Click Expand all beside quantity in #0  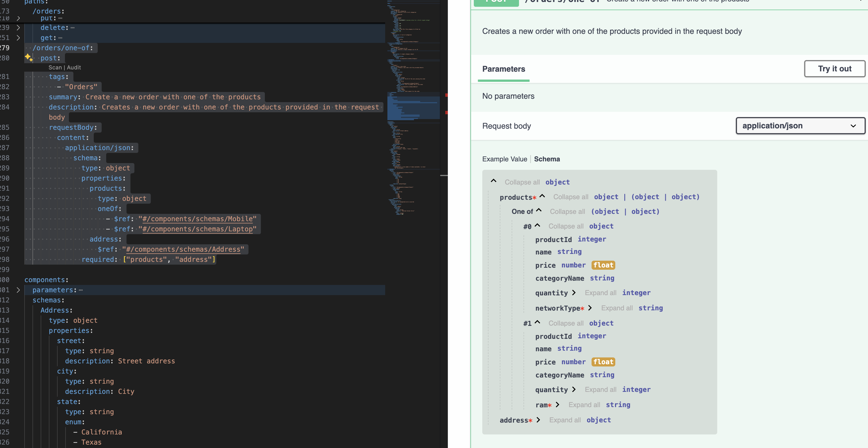[x=601, y=293]
